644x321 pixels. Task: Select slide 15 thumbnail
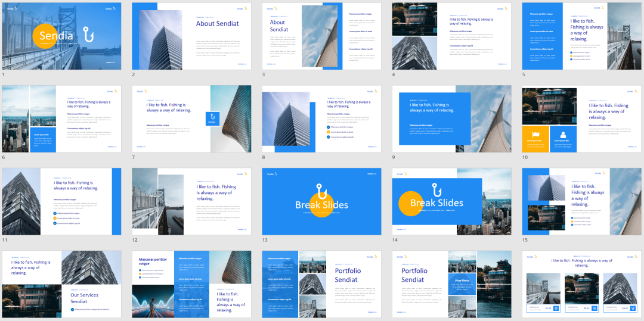click(581, 201)
